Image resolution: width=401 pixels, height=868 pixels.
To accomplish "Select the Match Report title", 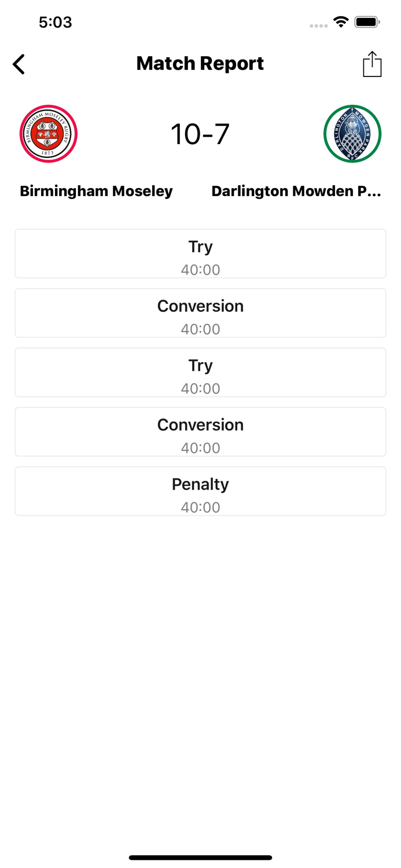I will (200, 63).
